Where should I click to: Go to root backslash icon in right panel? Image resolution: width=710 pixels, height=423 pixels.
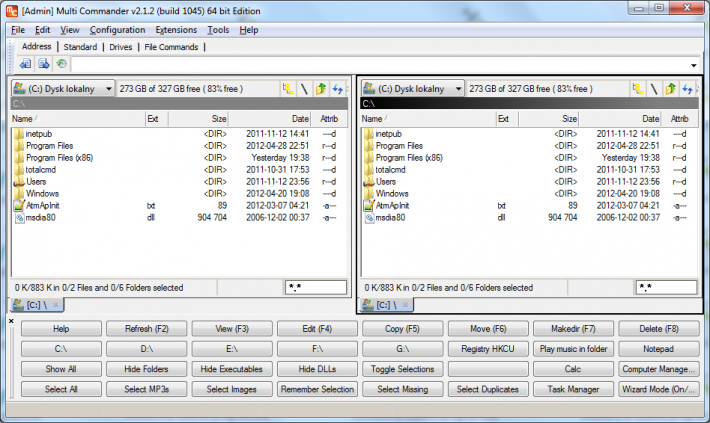pyautogui.click(x=654, y=88)
